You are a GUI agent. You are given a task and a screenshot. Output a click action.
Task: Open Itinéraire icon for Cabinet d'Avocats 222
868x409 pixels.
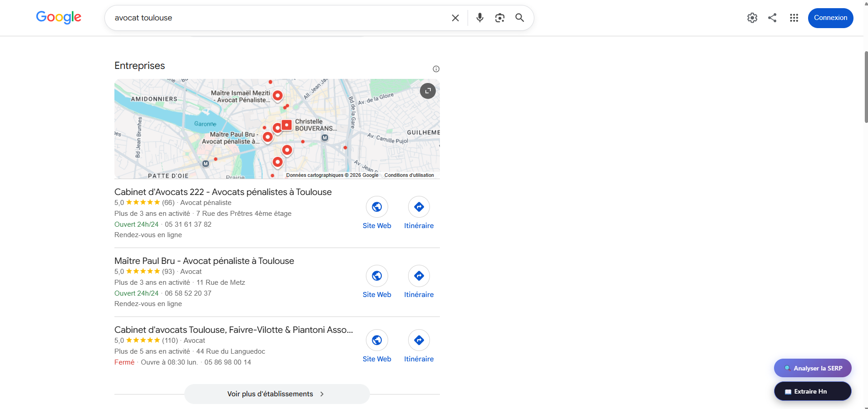(x=419, y=207)
